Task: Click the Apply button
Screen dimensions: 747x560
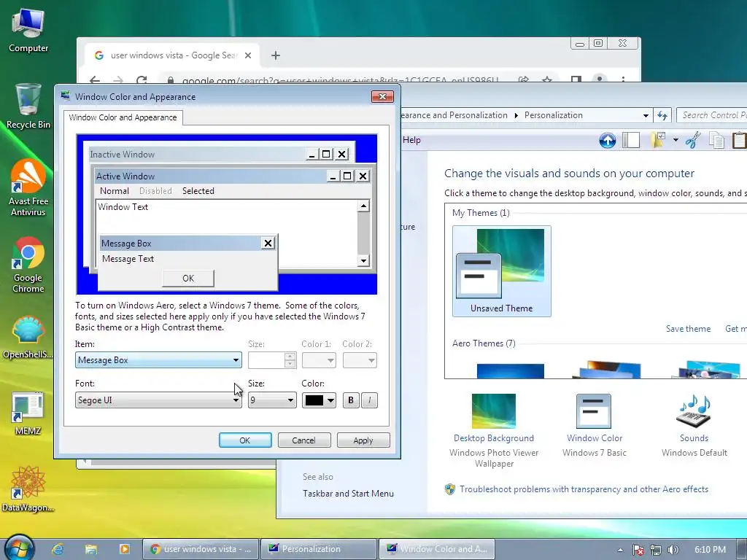Action: pyautogui.click(x=363, y=440)
